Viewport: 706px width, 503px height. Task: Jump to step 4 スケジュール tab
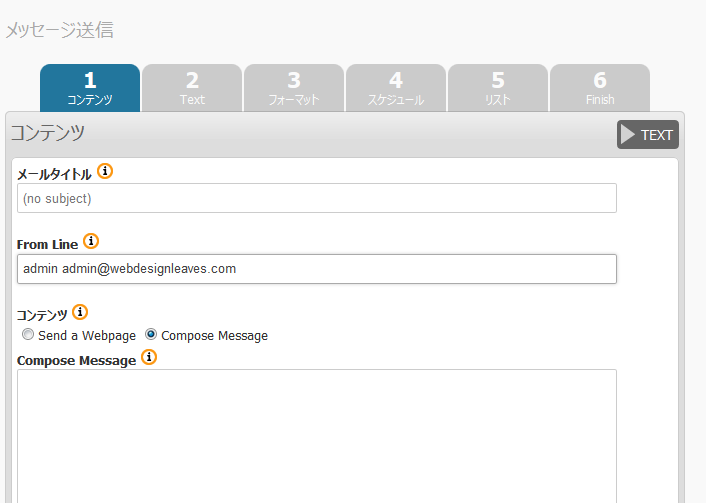click(396, 88)
